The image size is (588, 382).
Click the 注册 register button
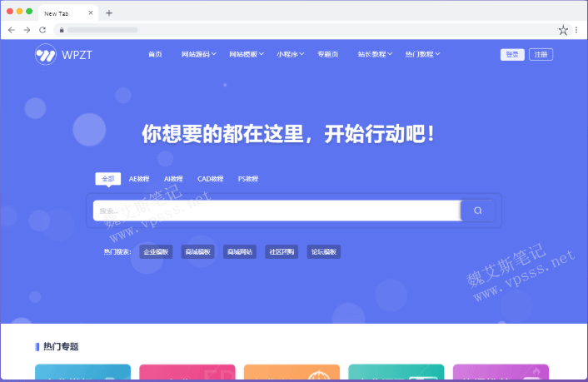pos(541,54)
